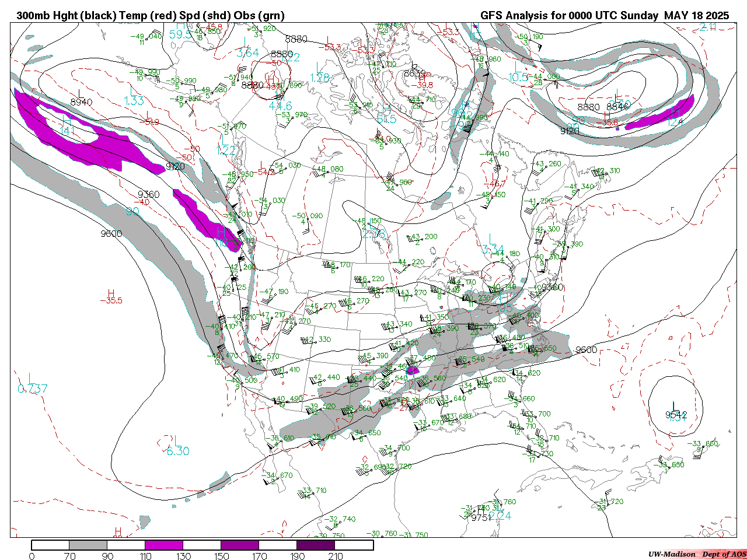Viewport: 747px width, 560px height.
Task: Click the cyan 1.28 low value
Action: (320, 77)
